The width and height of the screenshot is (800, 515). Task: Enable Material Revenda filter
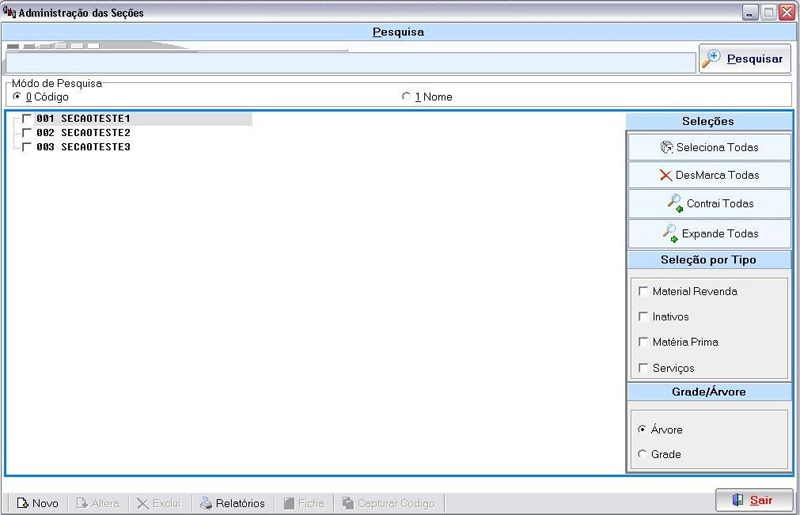pos(643,292)
